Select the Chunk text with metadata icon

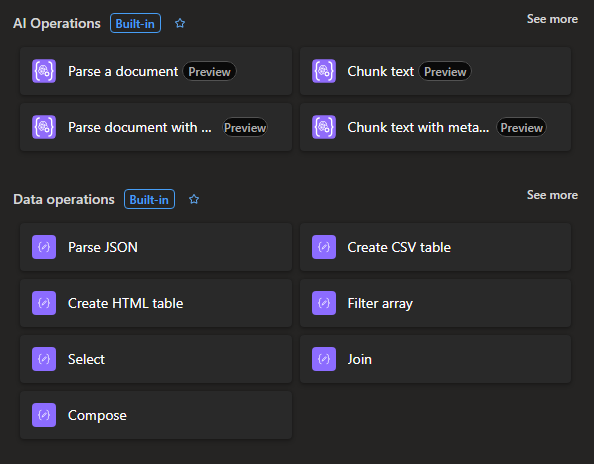[x=324, y=127]
